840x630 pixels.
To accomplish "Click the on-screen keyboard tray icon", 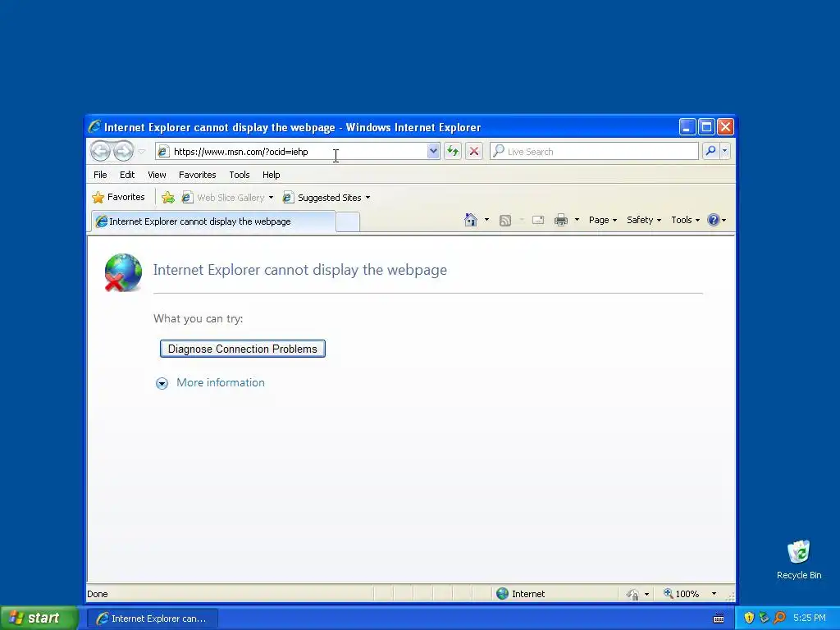I will click(719, 619).
